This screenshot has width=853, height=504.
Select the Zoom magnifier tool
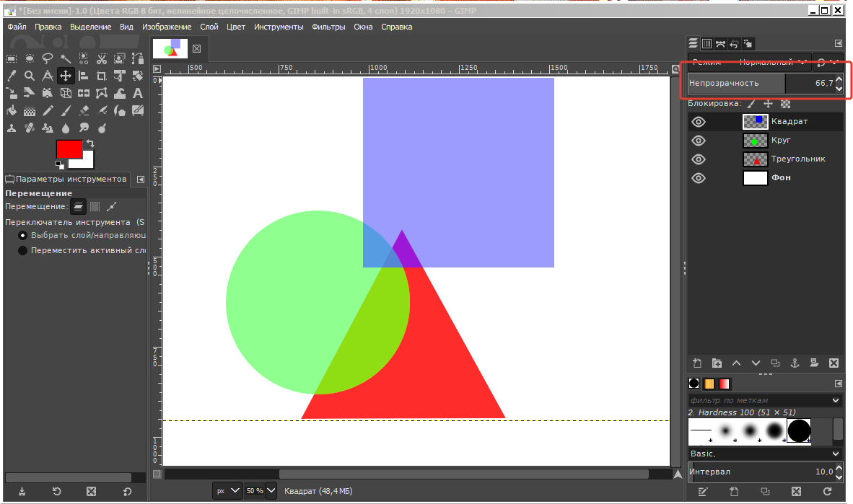[30, 76]
